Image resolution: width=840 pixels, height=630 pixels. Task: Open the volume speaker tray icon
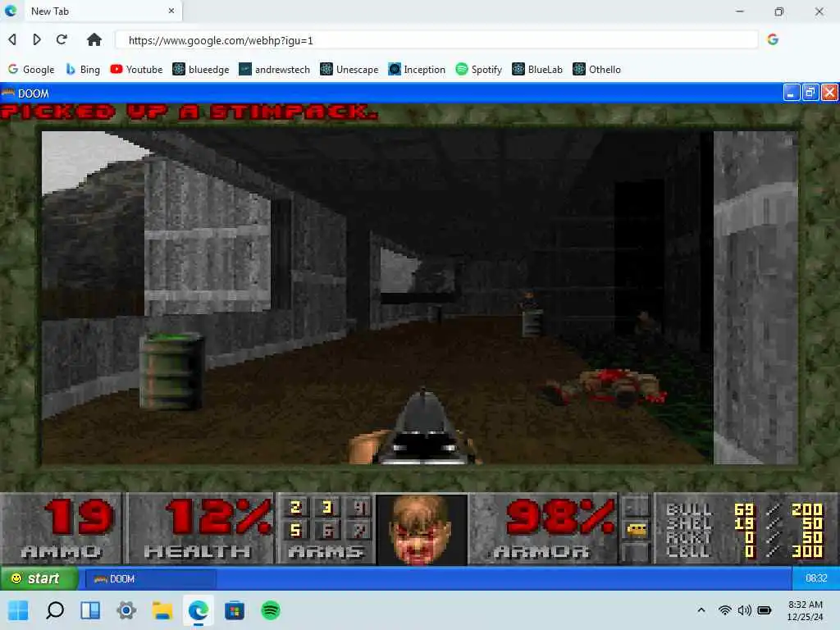(745, 610)
